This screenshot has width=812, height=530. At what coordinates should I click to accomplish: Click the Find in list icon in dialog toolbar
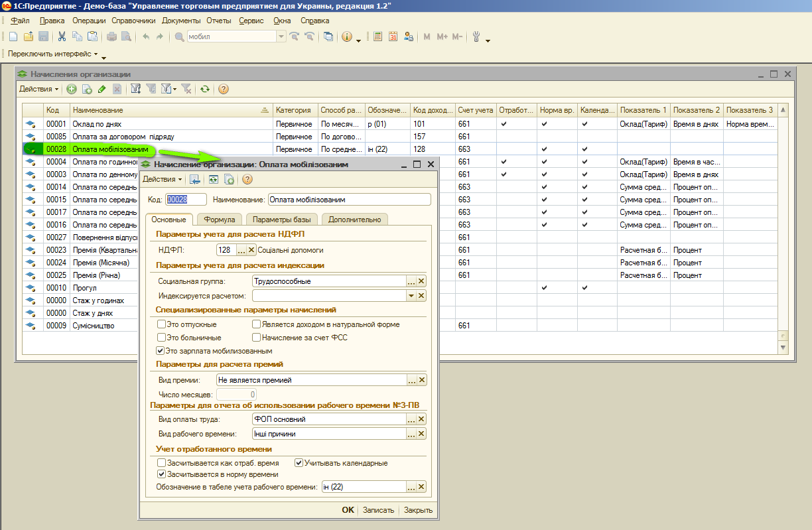point(195,179)
